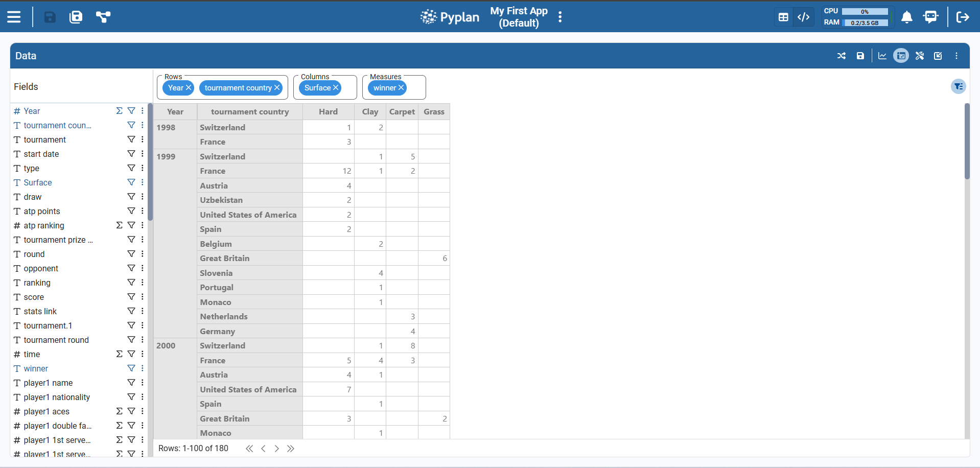The image size is (980, 468).
Task: Click the Save As copy icon
Action: click(76, 17)
